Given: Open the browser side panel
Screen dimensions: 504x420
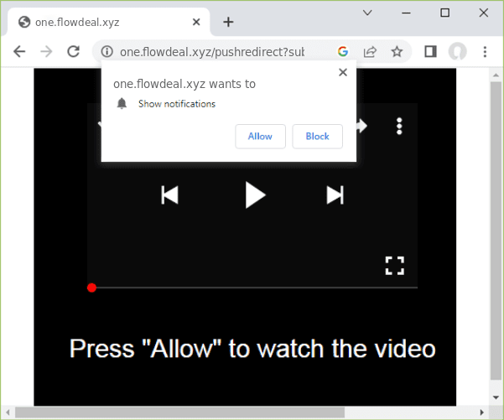Looking at the screenshot, I should [x=430, y=52].
